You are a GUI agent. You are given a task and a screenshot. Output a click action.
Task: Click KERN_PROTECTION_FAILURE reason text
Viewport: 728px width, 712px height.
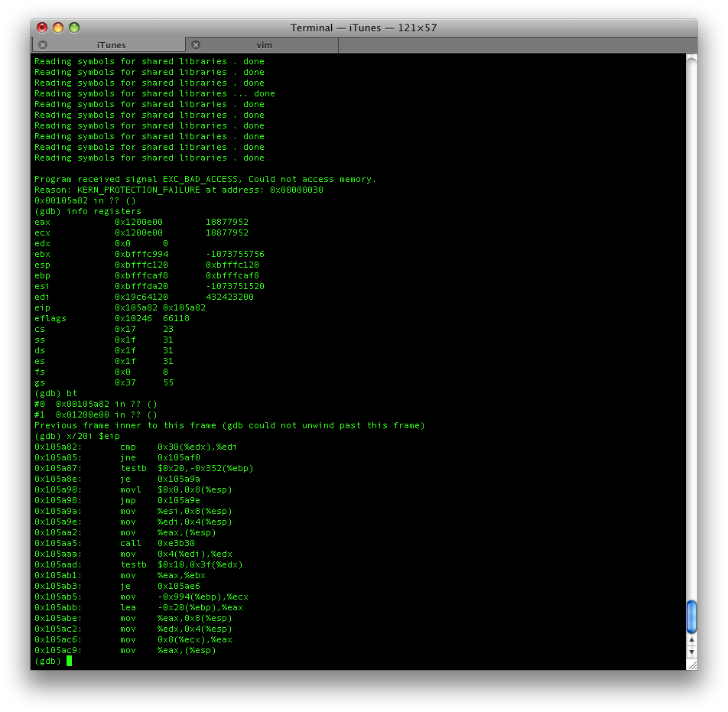pos(138,190)
